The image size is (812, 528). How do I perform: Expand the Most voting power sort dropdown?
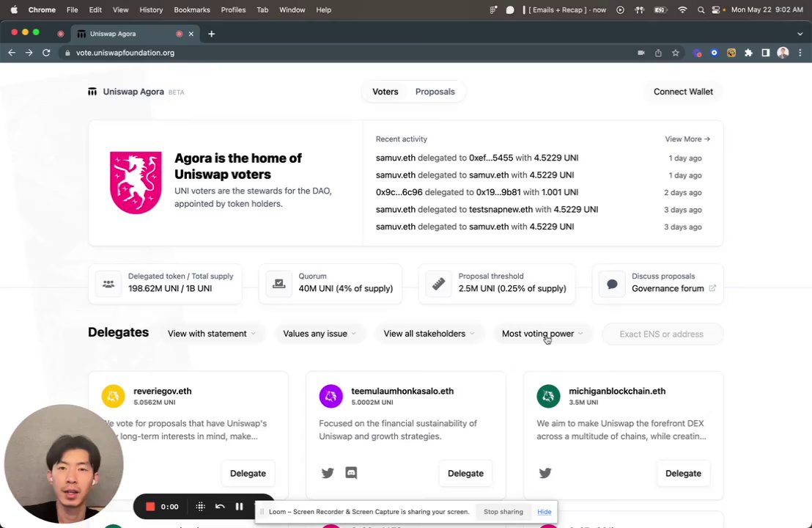542,334
